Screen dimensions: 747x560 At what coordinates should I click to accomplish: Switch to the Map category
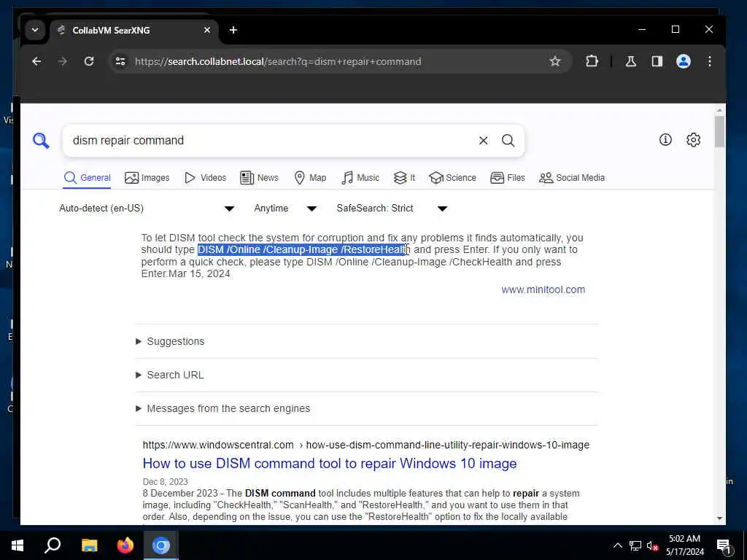pyautogui.click(x=310, y=178)
